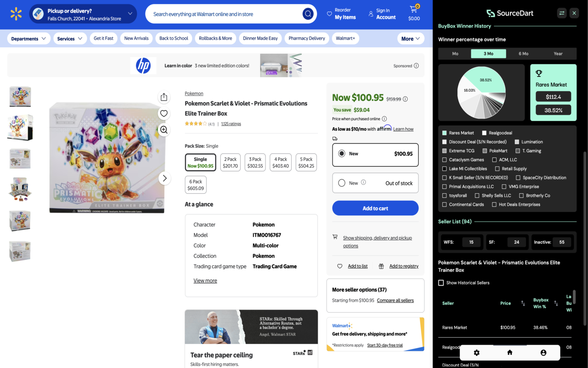Open the 1,125 ratings link
Image resolution: width=588 pixels, height=368 pixels.
pyautogui.click(x=231, y=124)
